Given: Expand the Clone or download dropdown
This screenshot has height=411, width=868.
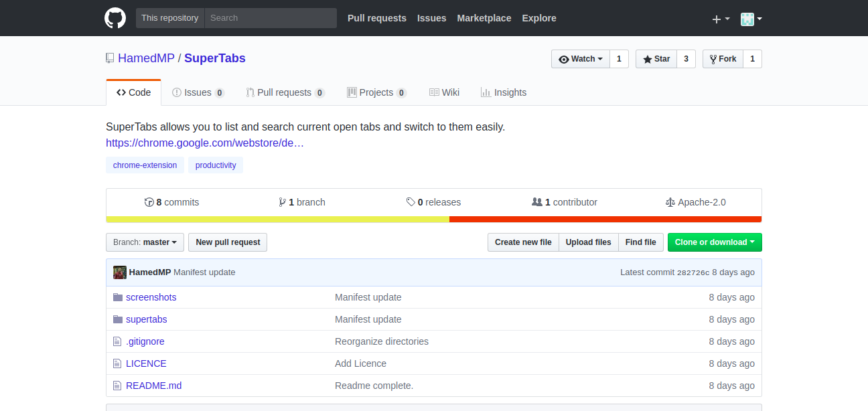Looking at the screenshot, I should [x=715, y=242].
